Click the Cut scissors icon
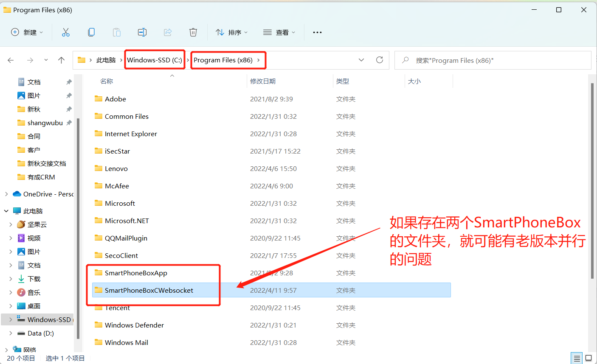597x364 pixels. (x=66, y=32)
